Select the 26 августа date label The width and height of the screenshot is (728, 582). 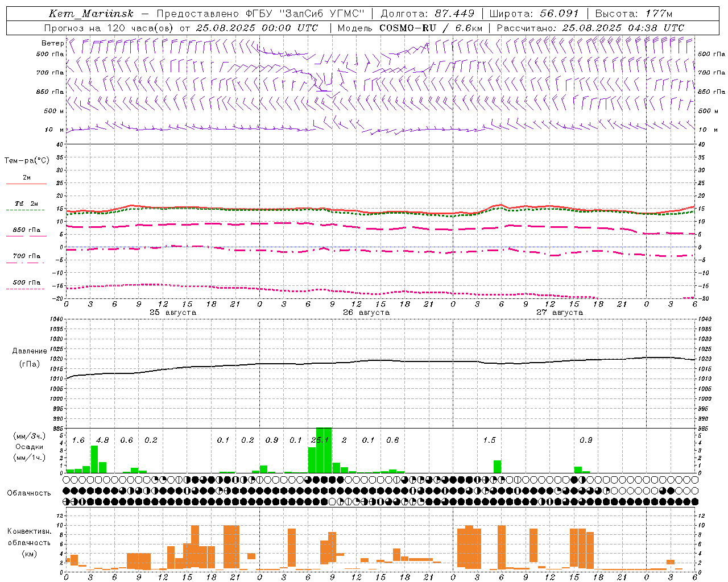[366, 313]
